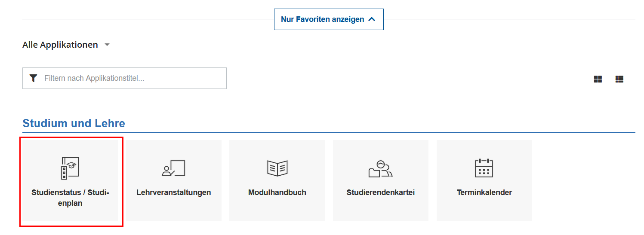
Task: Click the Modulhandbuch open book icon
Action: coord(277,168)
